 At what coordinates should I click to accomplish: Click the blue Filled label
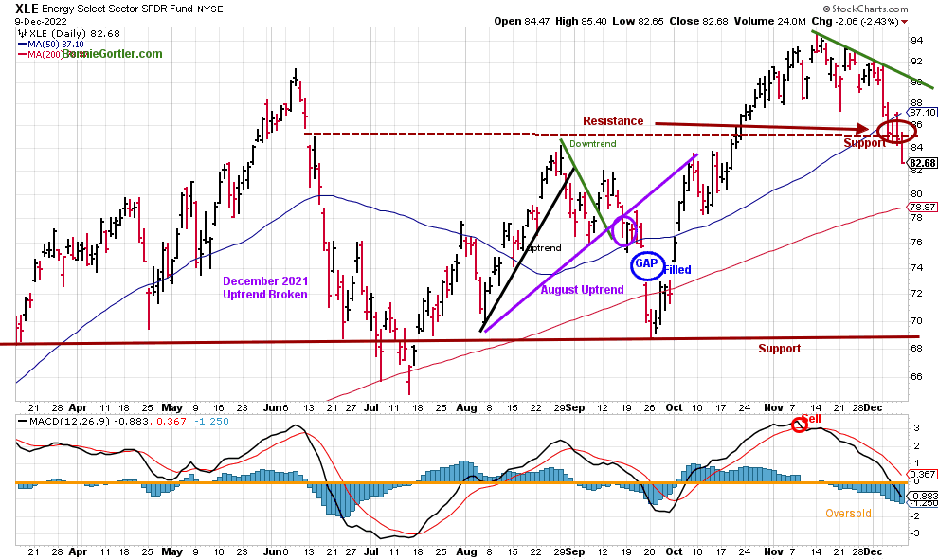(x=677, y=270)
